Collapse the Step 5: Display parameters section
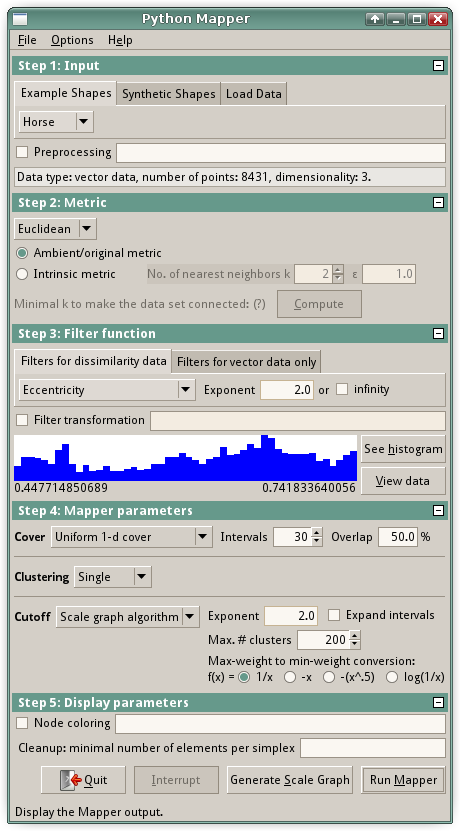460x831 pixels. 438,702
